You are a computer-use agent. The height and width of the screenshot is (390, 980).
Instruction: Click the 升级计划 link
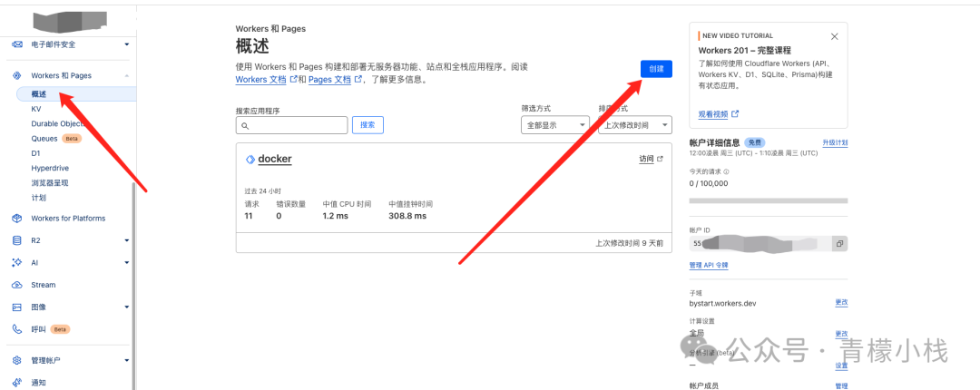(835, 142)
